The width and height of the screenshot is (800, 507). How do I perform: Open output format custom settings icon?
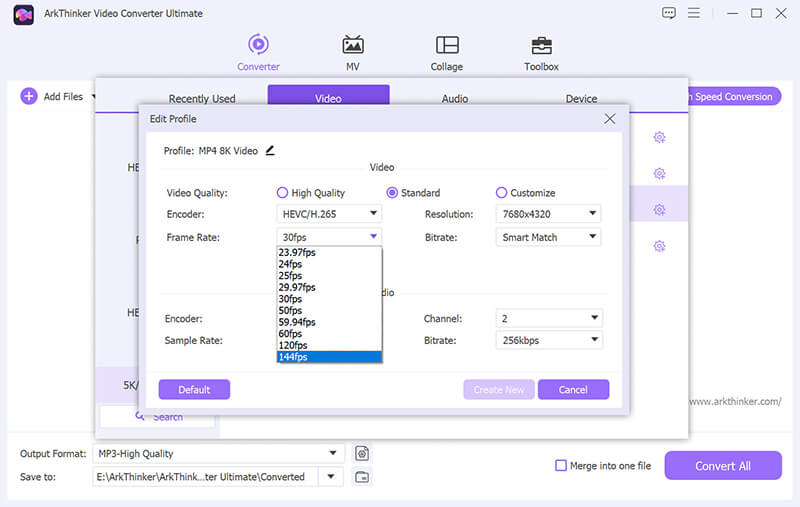coord(362,453)
